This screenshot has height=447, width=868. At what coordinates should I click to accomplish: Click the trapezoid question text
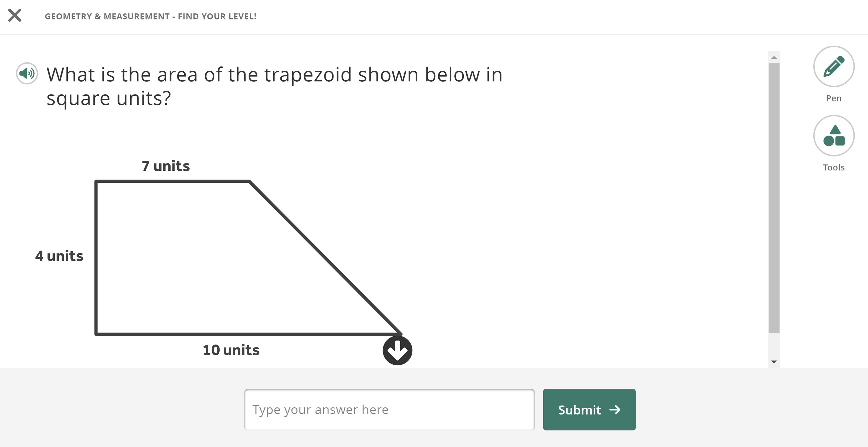click(x=274, y=86)
